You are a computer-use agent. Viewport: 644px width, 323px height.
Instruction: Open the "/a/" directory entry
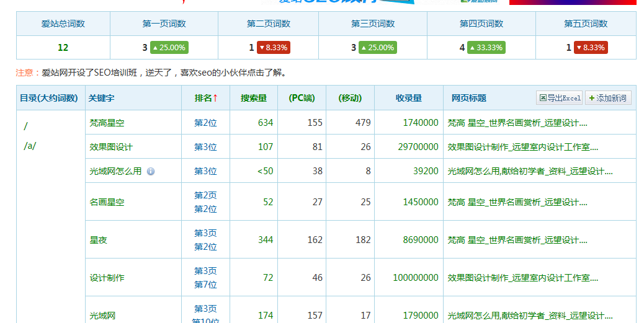[30, 146]
